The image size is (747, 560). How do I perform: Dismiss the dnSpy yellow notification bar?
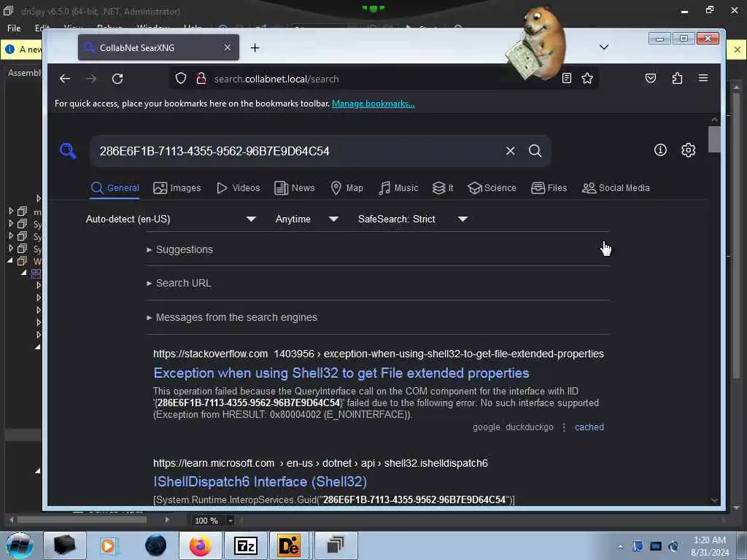point(737,49)
